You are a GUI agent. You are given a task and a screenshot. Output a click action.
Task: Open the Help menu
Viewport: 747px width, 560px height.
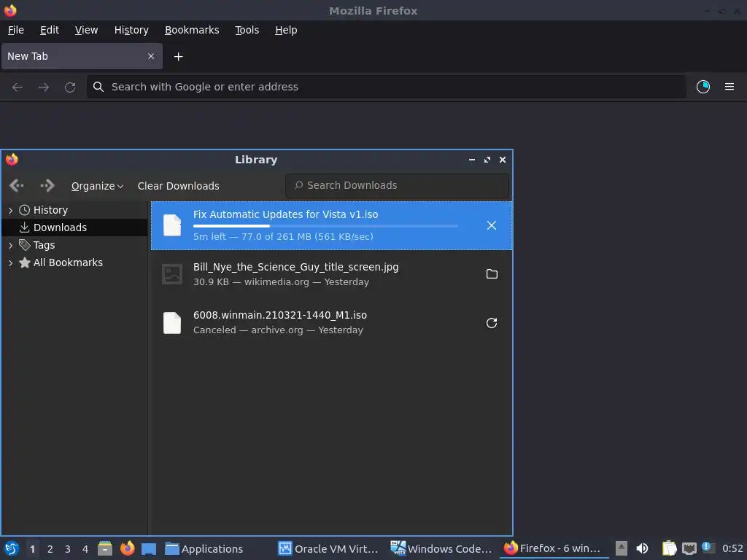tap(286, 30)
